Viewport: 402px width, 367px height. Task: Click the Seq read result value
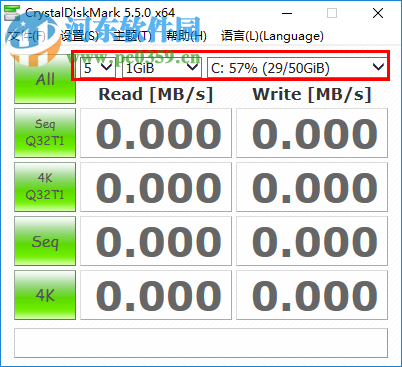click(156, 241)
